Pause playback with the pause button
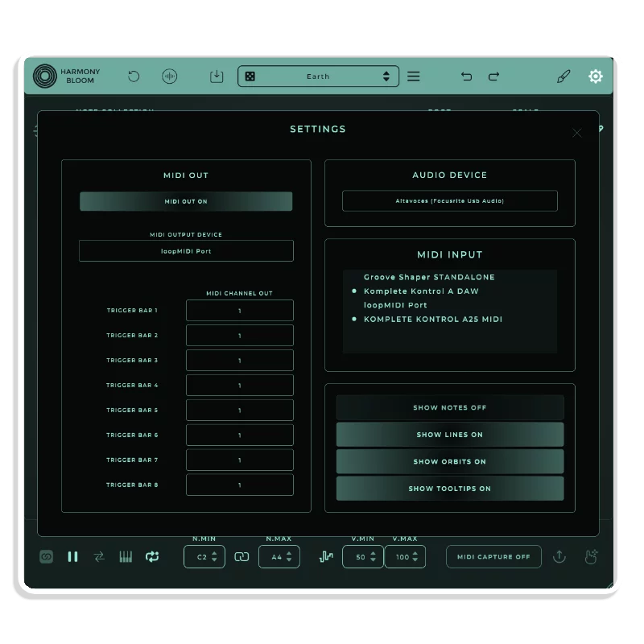This screenshot has width=644, height=644. [x=72, y=557]
